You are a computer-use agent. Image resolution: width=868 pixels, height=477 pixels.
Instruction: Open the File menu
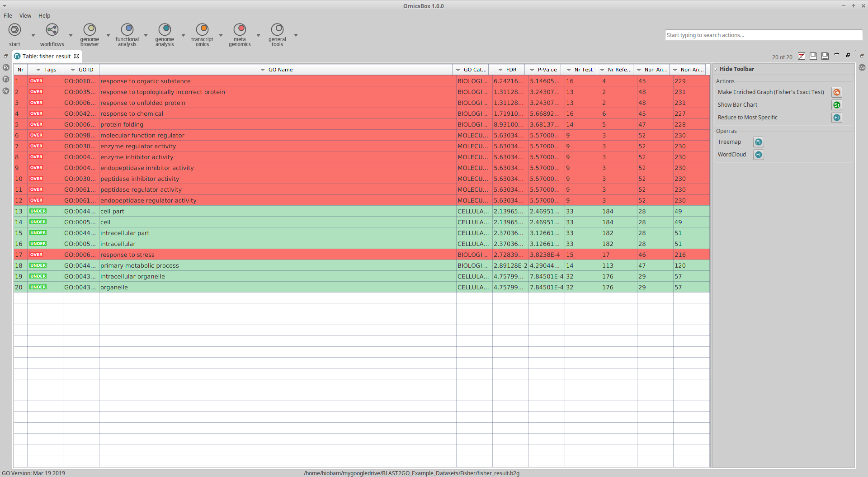(8, 15)
